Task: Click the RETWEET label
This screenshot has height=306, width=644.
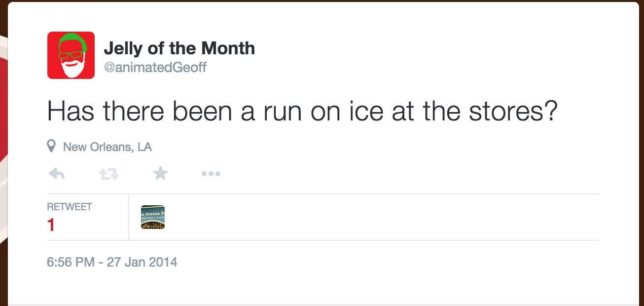Action: click(x=70, y=207)
